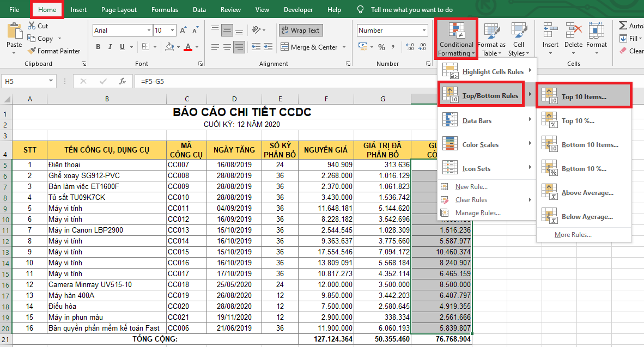Click the font color red A button
Screen dimensions: 644x347
[188, 47]
